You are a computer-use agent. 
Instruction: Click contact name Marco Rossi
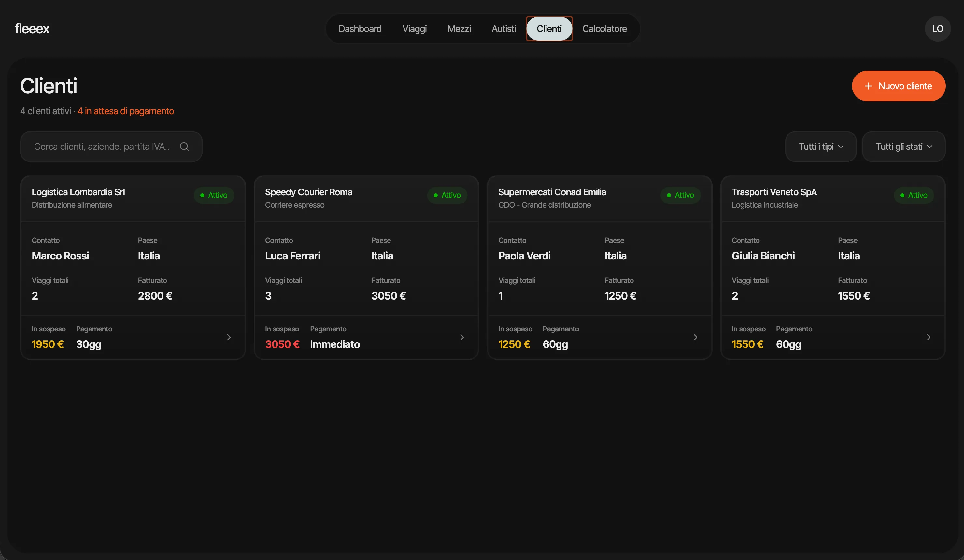[61, 256]
